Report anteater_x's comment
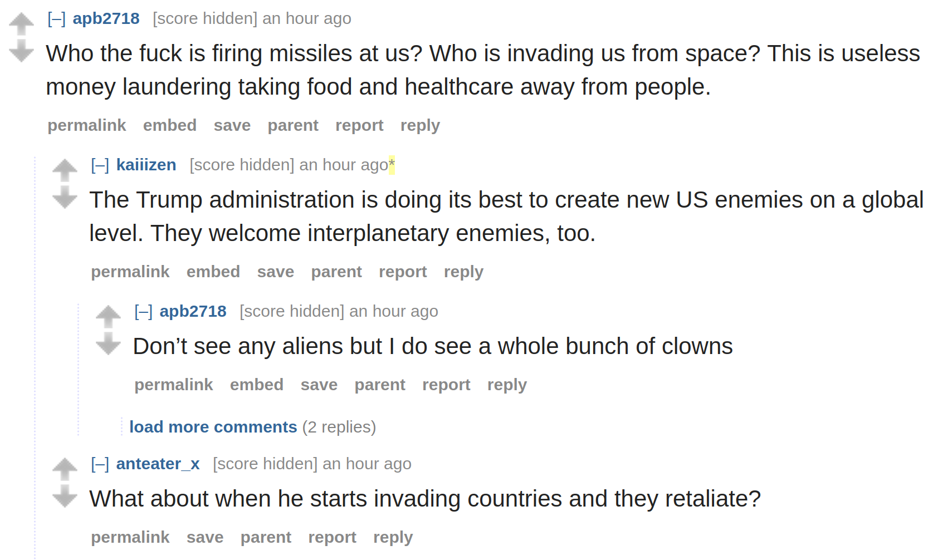Screen dimensions: 948x560 [x=332, y=537]
